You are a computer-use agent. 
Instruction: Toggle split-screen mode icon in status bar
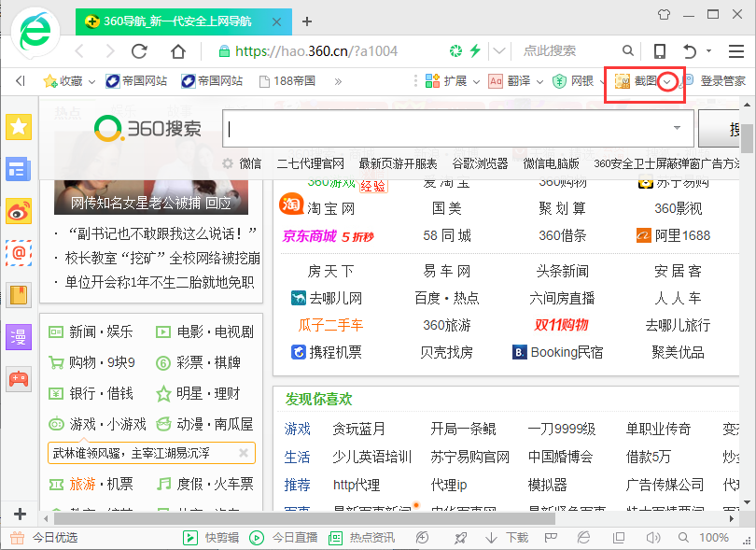pyautogui.click(x=617, y=537)
